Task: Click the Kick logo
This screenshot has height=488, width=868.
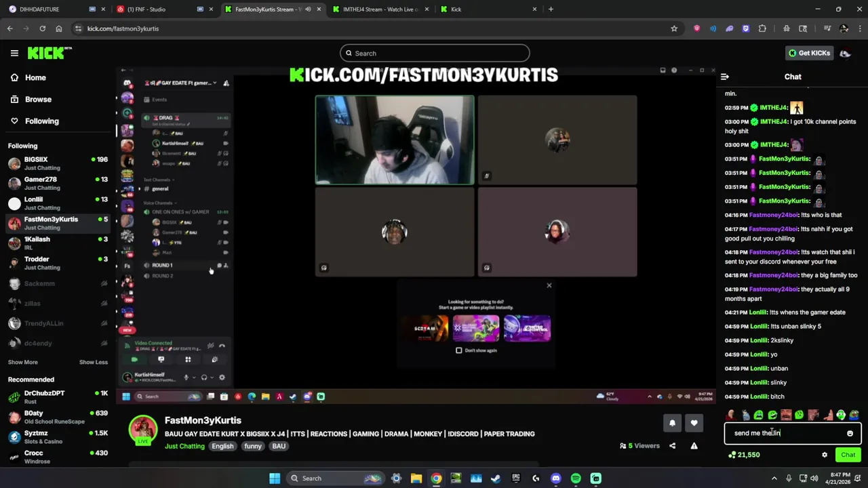Action: (x=50, y=53)
